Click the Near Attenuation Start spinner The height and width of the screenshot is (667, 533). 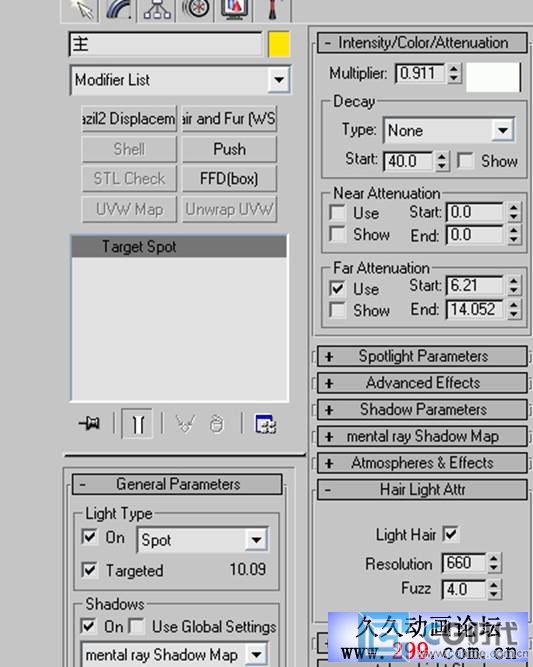[x=514, y=212]
